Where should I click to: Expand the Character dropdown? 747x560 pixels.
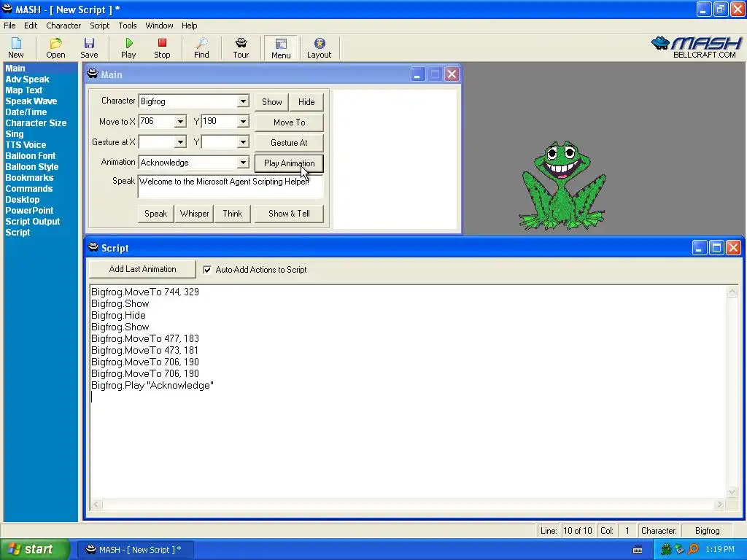tap(243, 101)
